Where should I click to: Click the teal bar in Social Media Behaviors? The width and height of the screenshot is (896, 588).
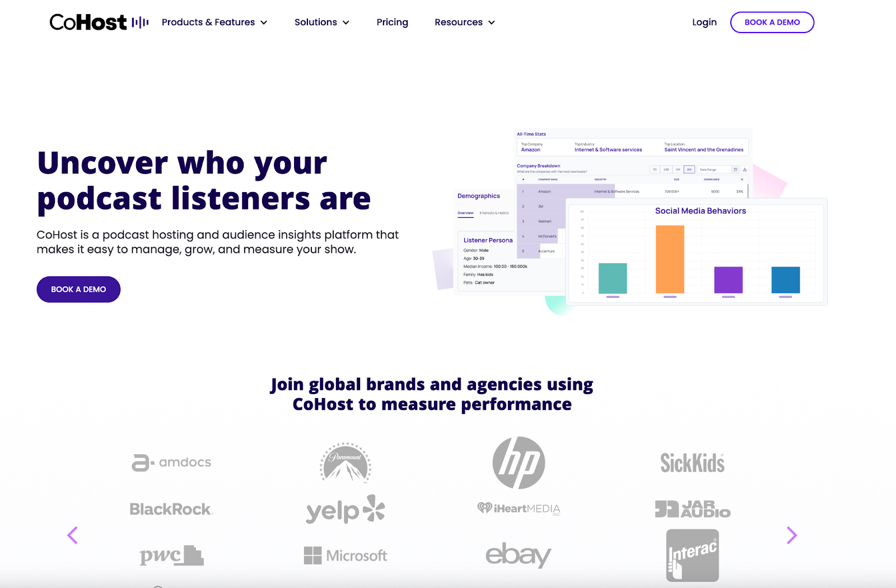[x=613, y=278]
